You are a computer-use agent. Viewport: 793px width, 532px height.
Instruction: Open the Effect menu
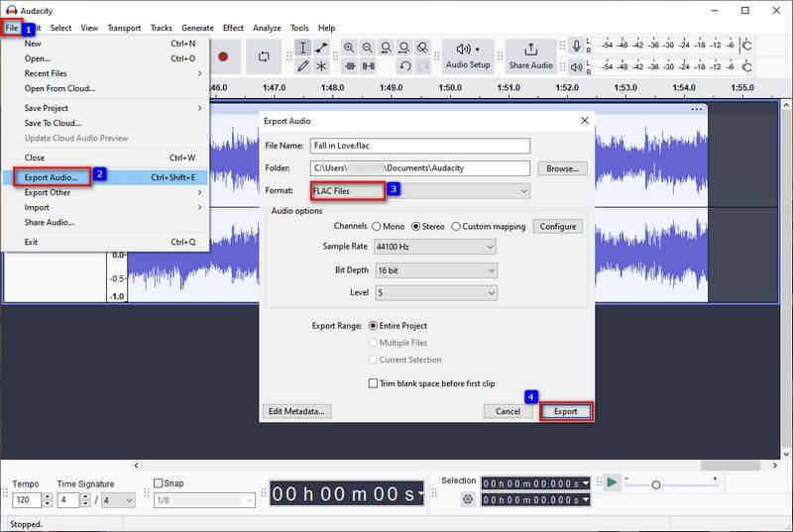coord(233,28)
